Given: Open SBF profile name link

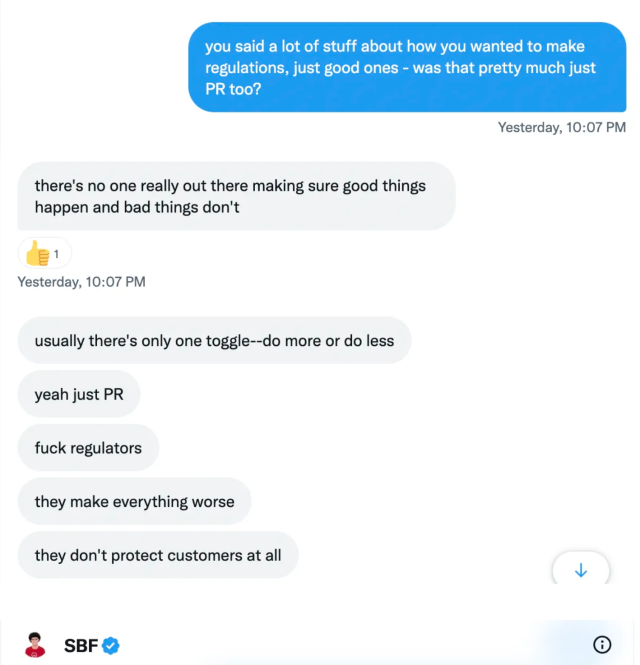Looking at the screenshot, I should [x=81, y=645].
